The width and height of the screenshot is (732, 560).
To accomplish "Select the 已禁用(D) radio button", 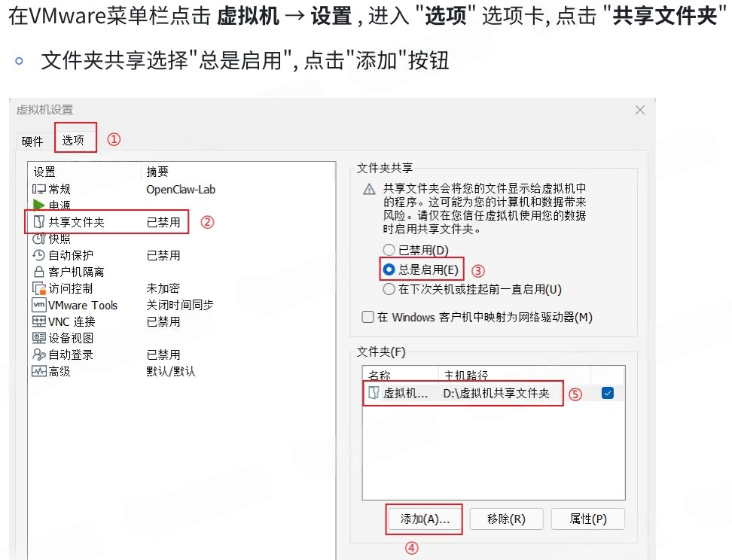I will point(389,250).
